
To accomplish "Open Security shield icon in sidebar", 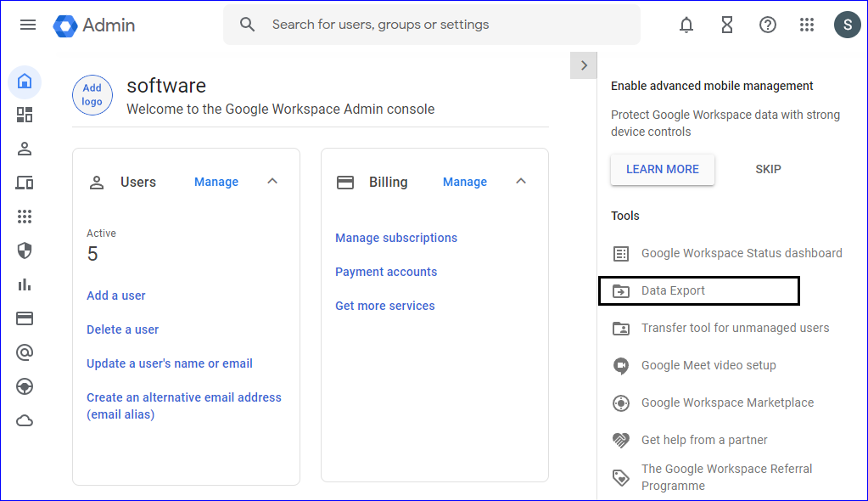I will [25, 250].
